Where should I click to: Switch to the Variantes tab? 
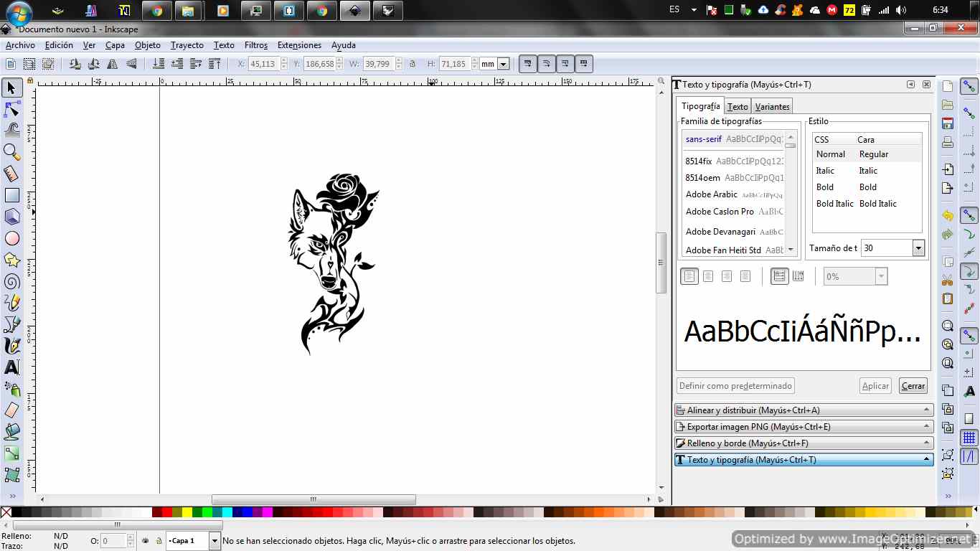click(x=773, y=107)
